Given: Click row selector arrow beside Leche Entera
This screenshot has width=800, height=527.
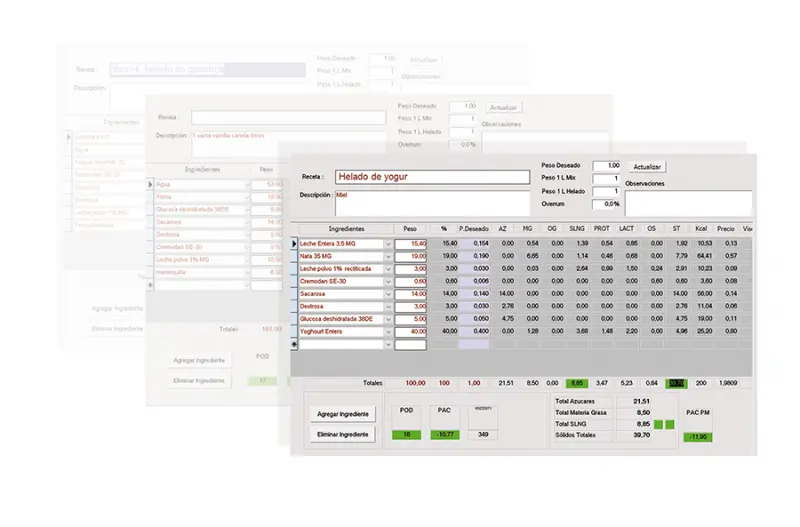Looking at the screenshot, I should click(295, 243).
